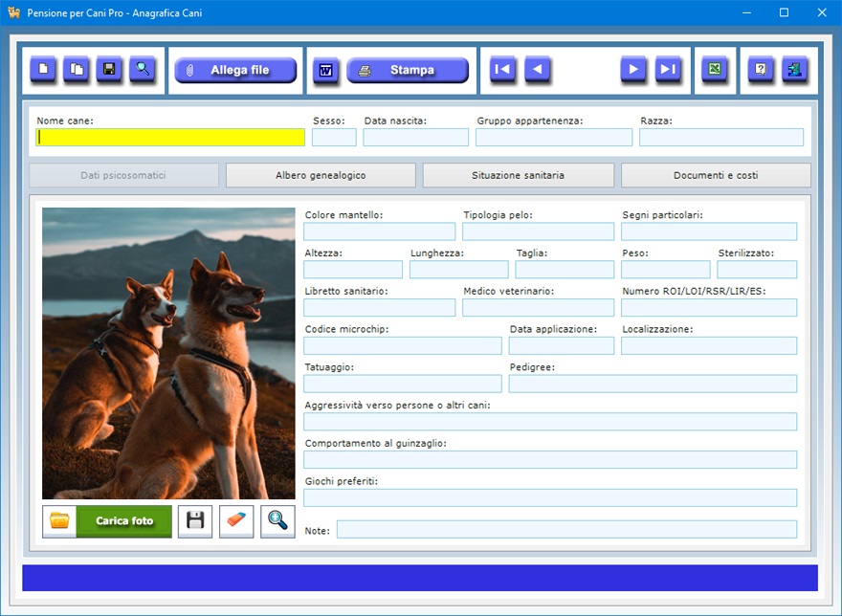Click the Stampa print button

[408, 71]
